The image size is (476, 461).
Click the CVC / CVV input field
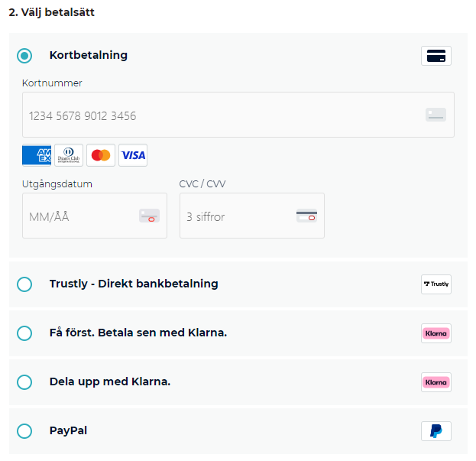(x=237, y=216)
